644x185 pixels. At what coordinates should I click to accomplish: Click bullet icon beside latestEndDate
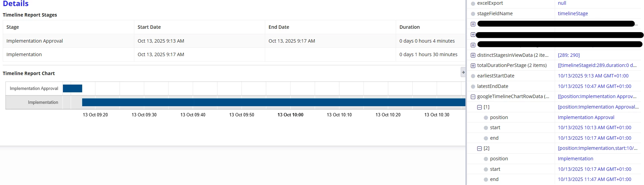(x=473, y=87)
